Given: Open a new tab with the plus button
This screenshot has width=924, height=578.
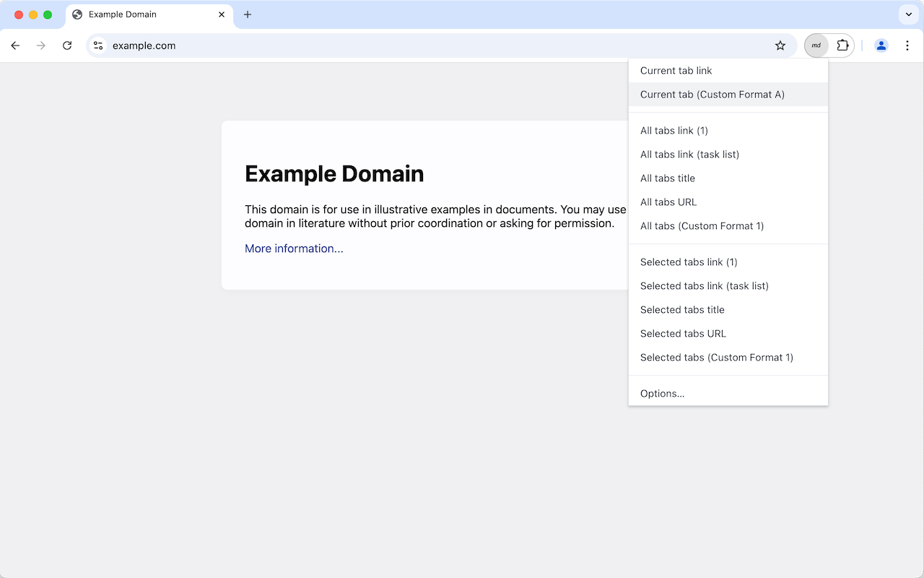Looking at the screenshot, I should coord(248,14).
